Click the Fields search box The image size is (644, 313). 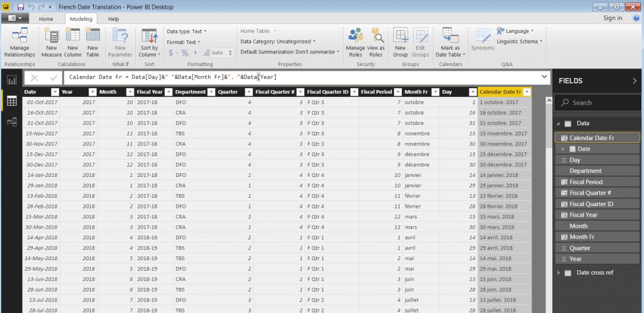[x=597, y=103]
